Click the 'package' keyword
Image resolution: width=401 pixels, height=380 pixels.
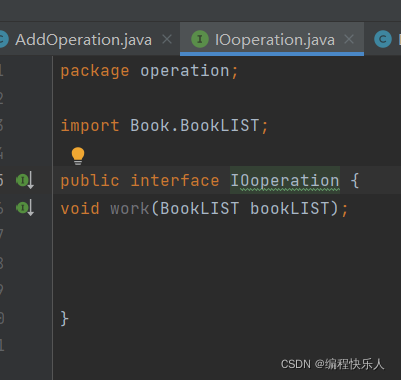(x=95, y=71)
